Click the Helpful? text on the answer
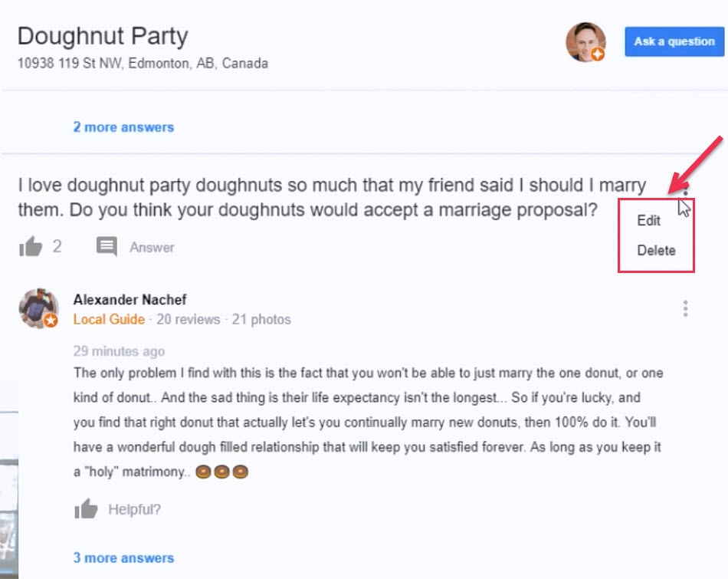 pyautogui.click(x=134, y=509)
